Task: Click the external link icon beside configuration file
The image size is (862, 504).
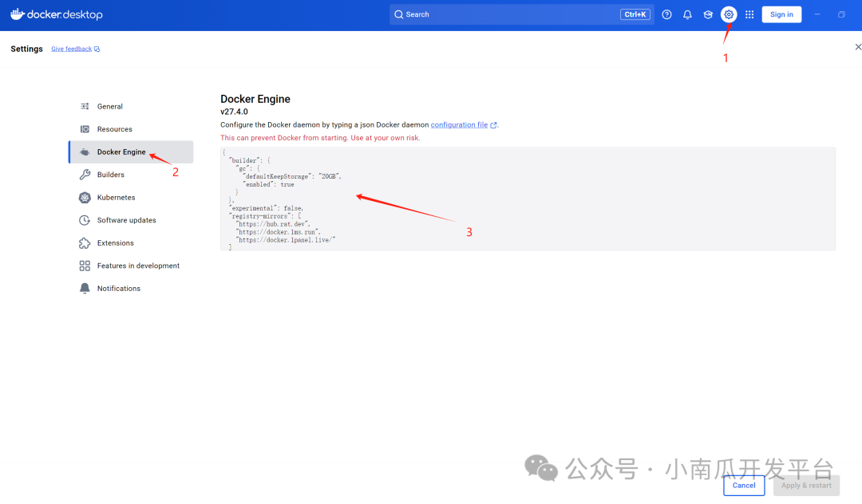Action: point(493,125)
